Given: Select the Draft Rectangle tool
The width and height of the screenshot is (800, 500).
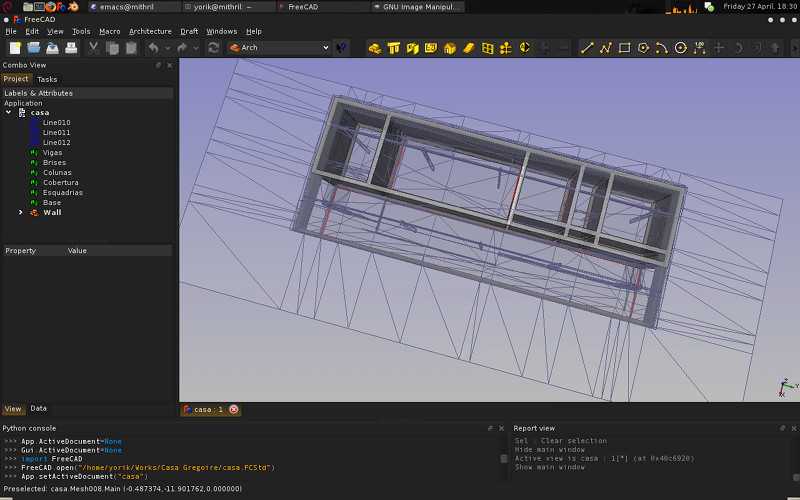Looking at the screenshot, I should pos(624,47).
